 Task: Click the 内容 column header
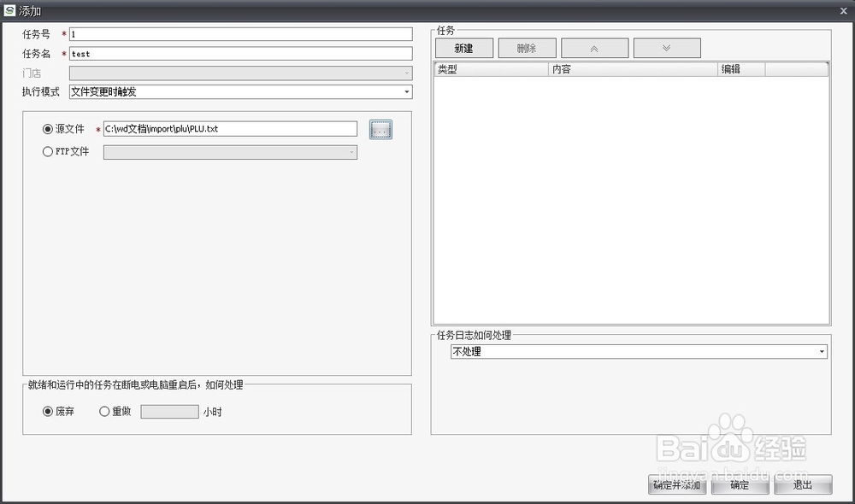click(633, 69)
